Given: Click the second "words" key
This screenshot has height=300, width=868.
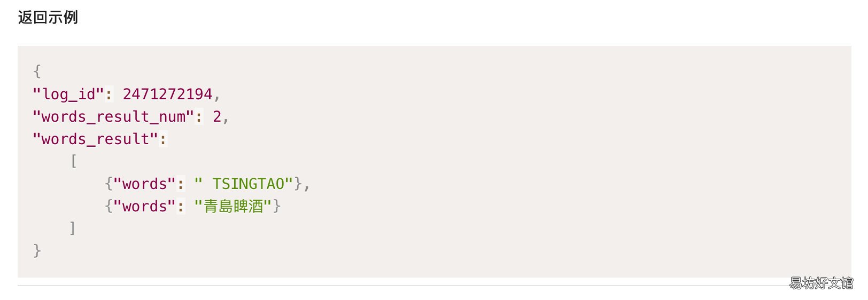Looking at the screenshot, I should 144,207.
